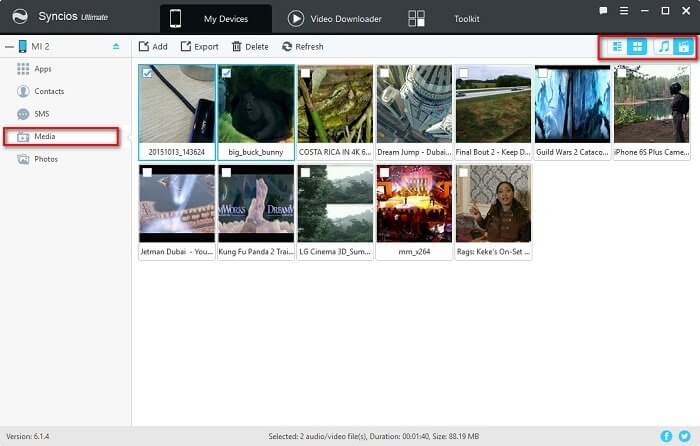
Task: Click the Video Downloader play icon
Action: (x=296, y=19)
